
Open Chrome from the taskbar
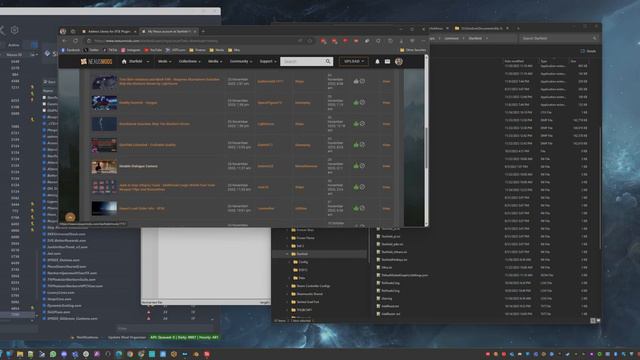click(130, 354)
